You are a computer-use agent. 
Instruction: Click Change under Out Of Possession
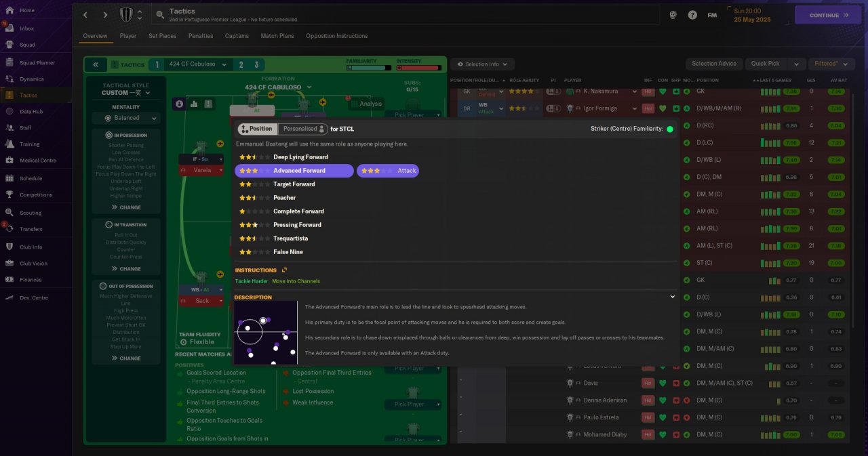(126, 358)
